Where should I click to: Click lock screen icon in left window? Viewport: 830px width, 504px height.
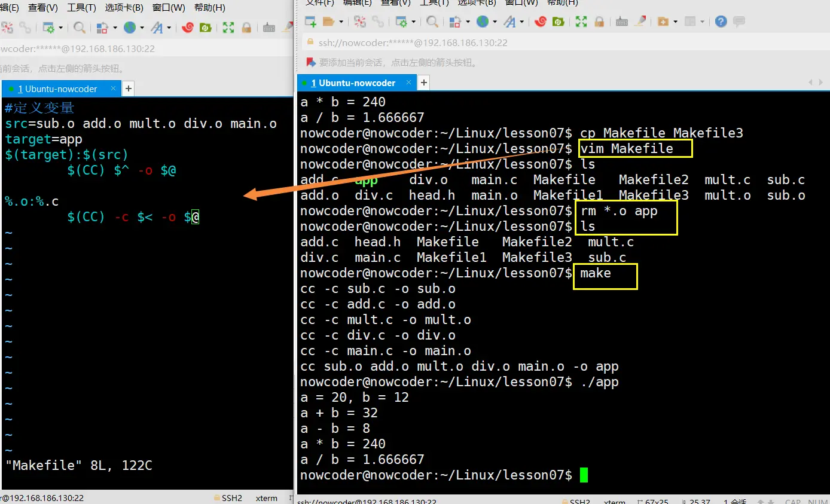[x=246, y=28]
